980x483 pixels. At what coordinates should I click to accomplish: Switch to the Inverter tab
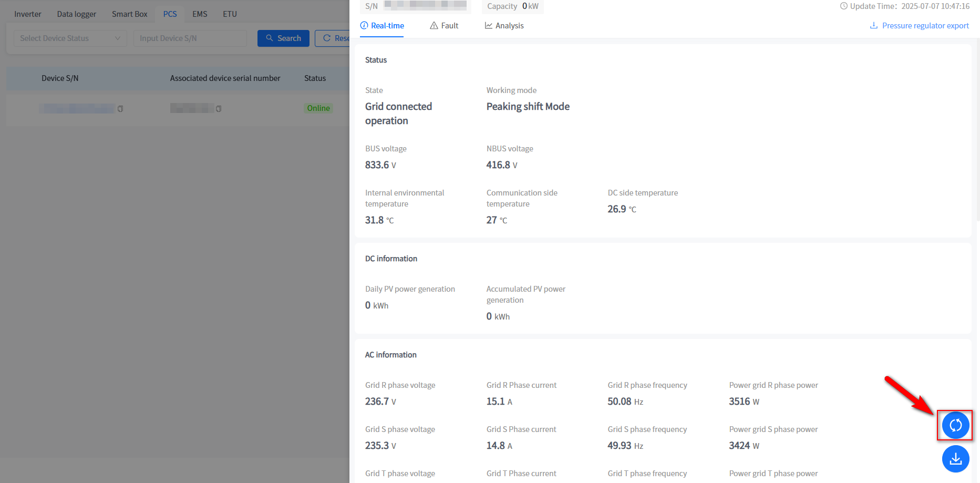point(28,14)
